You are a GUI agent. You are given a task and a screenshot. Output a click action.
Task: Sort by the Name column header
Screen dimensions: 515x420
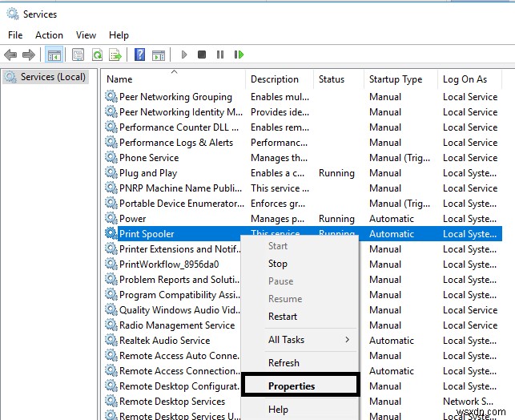tap(175, 79)
